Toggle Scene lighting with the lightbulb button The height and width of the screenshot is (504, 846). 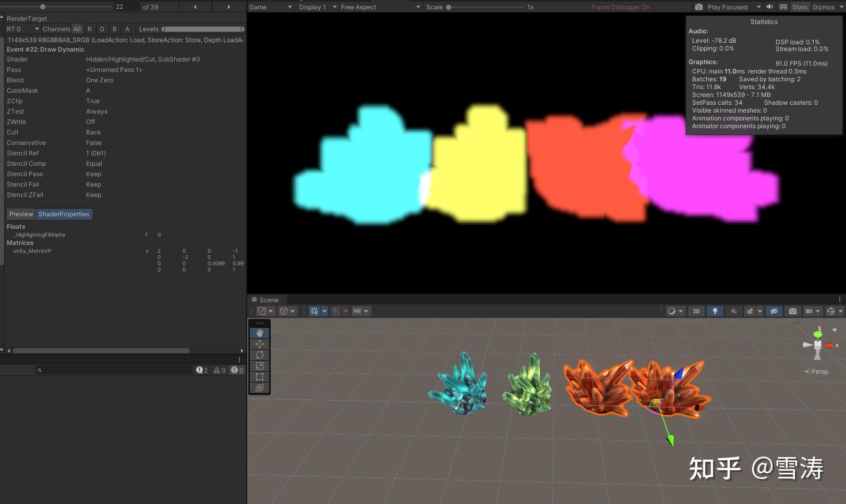pyautogui.click(x=715, y=311)
